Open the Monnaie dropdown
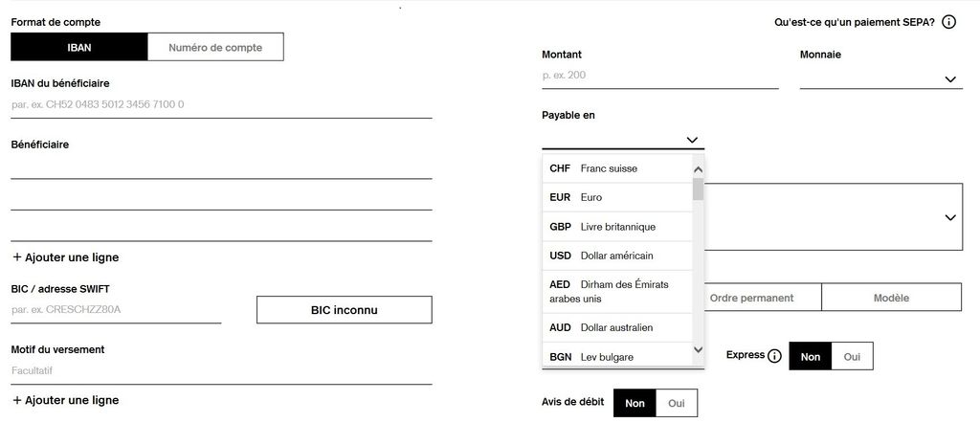Viewport: 980px width, 423px height. pyautogui.click(x=949, y=79)
